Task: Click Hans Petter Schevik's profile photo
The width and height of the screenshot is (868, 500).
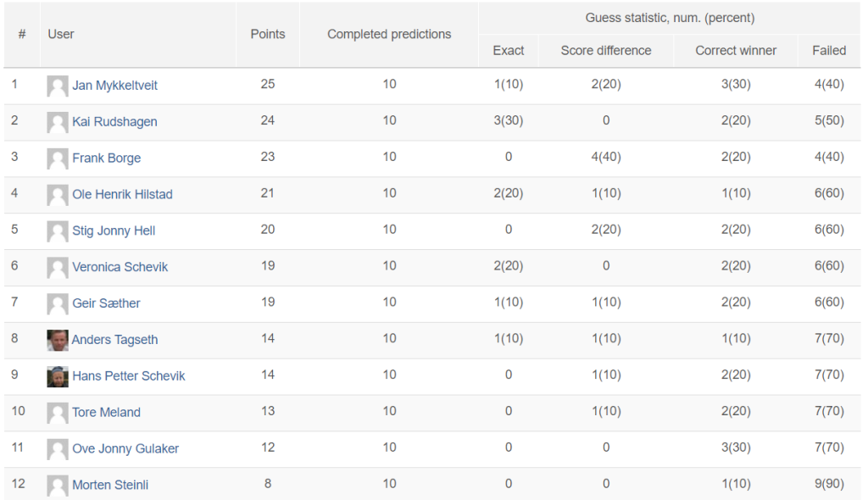Action: coord(58,376)
